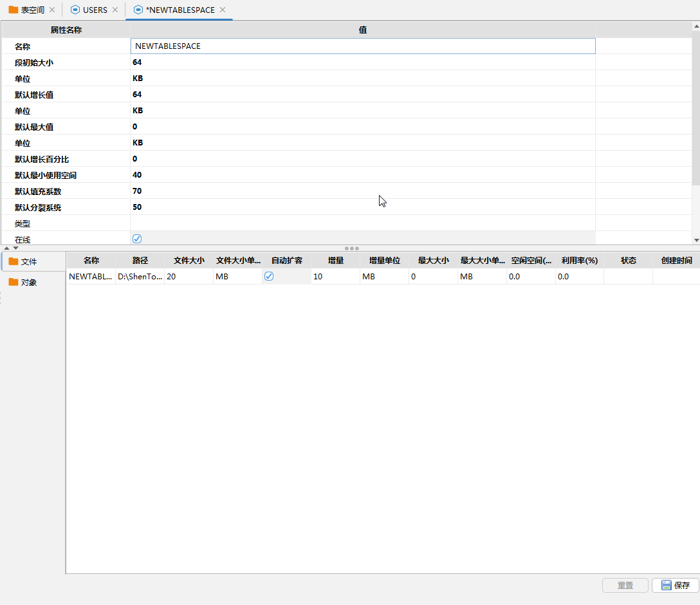Click the 文件 folder icon in sidebar

pyautogui.click(x=13, y=261)
